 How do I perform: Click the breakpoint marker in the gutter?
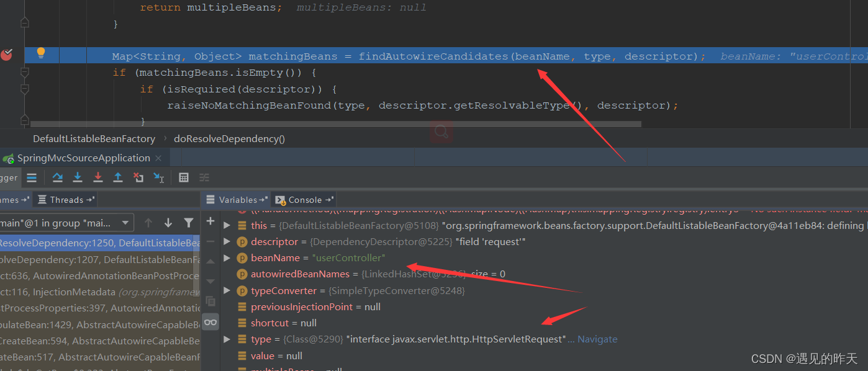click(6, 55)
